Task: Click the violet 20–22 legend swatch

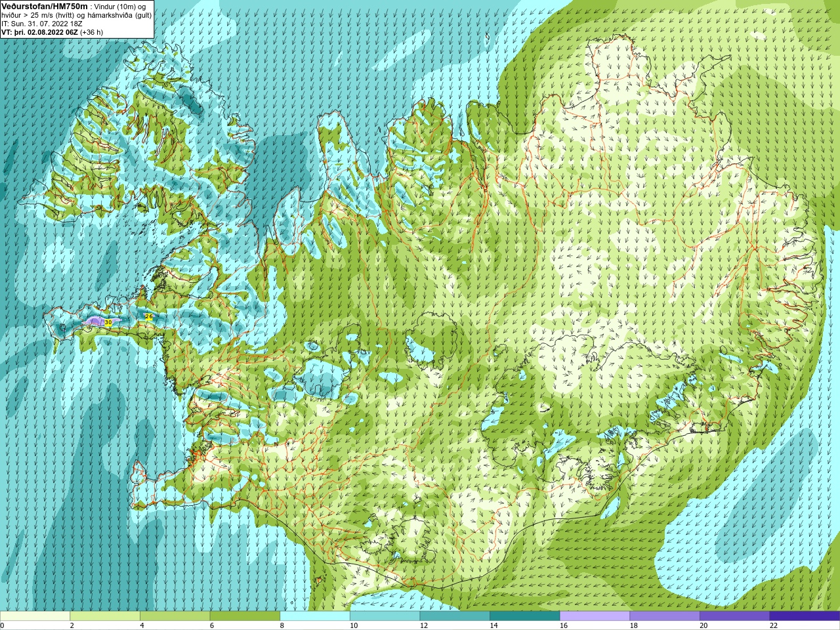Action: point(735,616)
